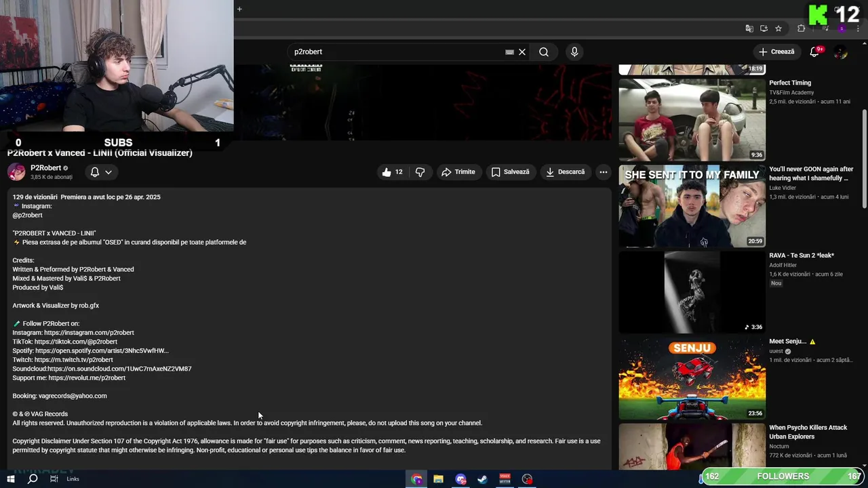Open more actions three-dot menu
Screen dimensions: 868x488
(603, 172)
